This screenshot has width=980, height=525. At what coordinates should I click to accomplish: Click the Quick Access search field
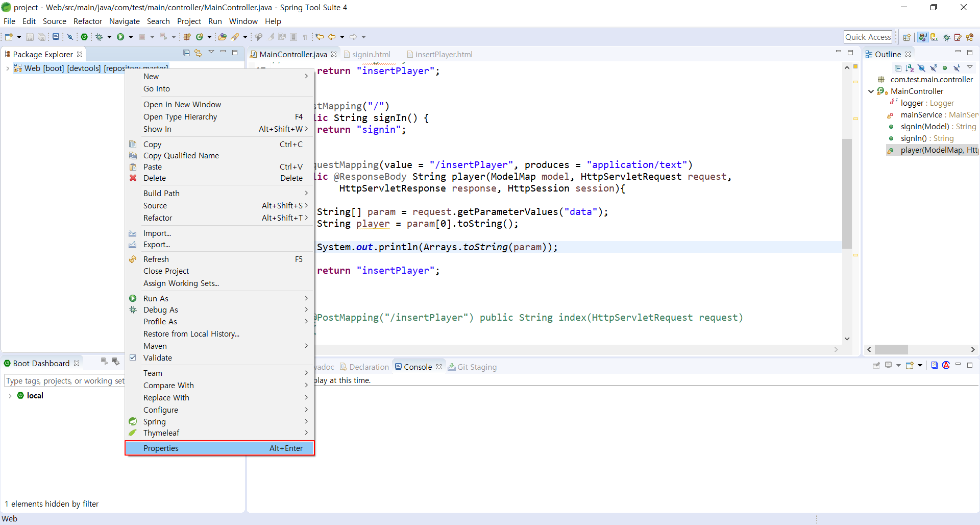click(x=868, y=37)
